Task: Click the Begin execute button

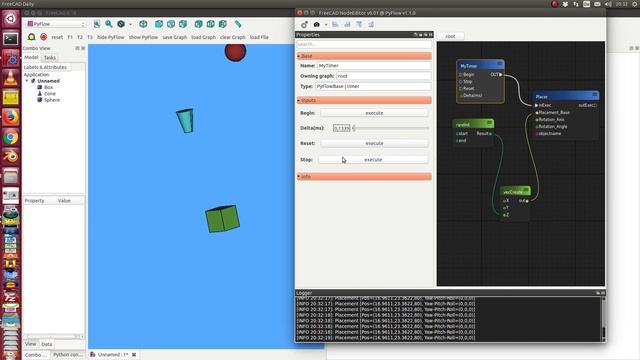Action: coord(374,113)
